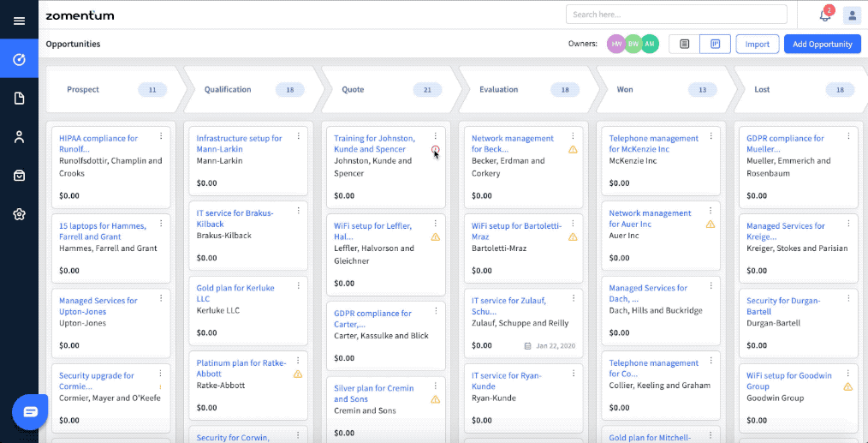This screenshot has width=868, height=443.
Task: Toggle the green AM owner avatar
Action: coord(650,44)
